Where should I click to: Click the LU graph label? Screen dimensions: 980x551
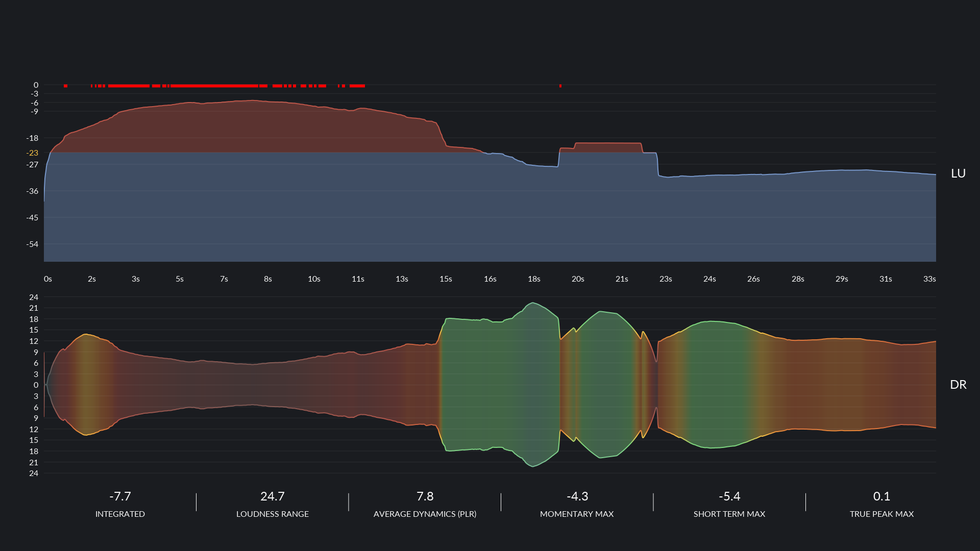click(x=958, y=173)
